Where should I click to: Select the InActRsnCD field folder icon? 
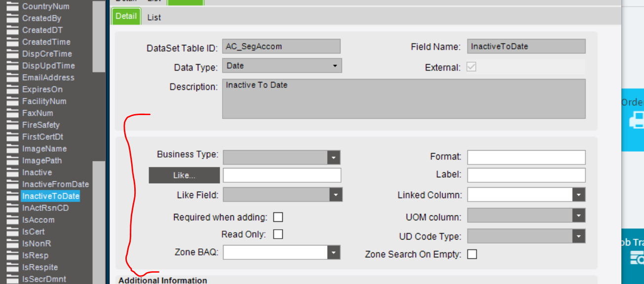tap(12, 208)
